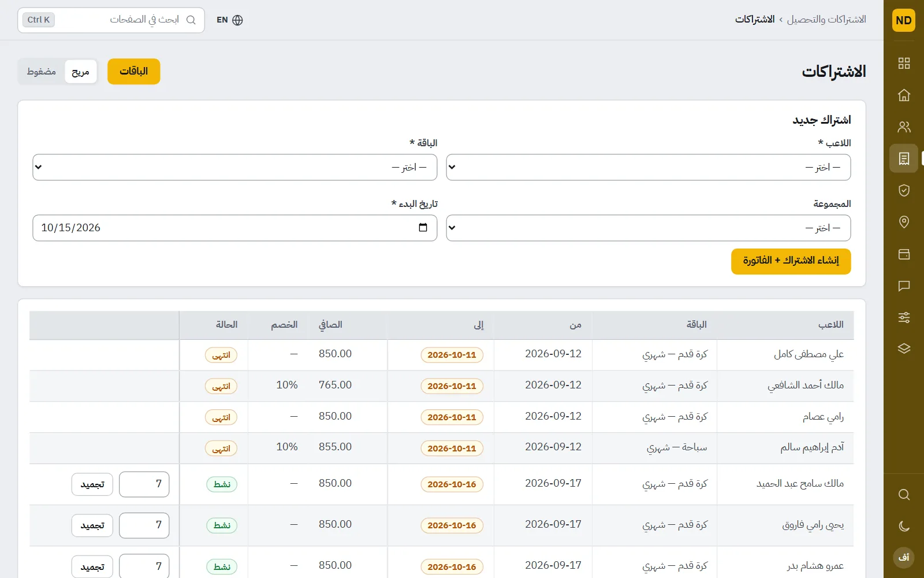The image size is (924, 578).
Task: Click player name علي مصطفى كامل
Action: (808, 354)
